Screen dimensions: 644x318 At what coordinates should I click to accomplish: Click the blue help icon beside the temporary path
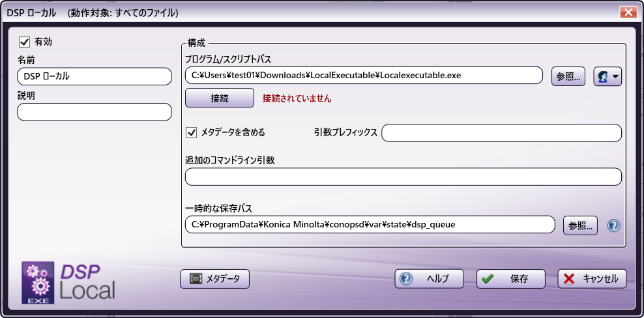[x=613, y=225]
